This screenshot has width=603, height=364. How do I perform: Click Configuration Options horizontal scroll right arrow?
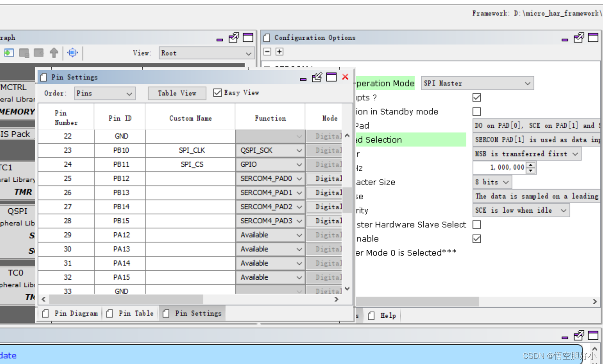pyautogui.click(x=595, y=302)
